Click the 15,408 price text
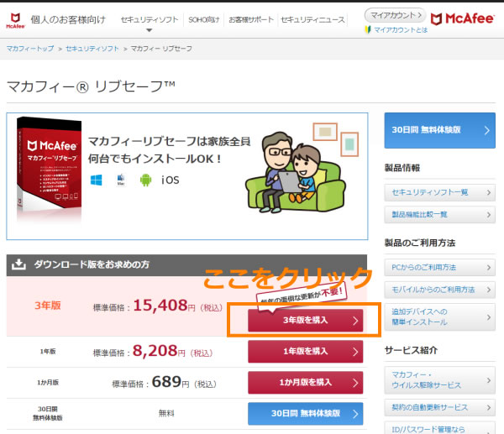The width and height of the screenshot is (504, 434). point(160,306)
